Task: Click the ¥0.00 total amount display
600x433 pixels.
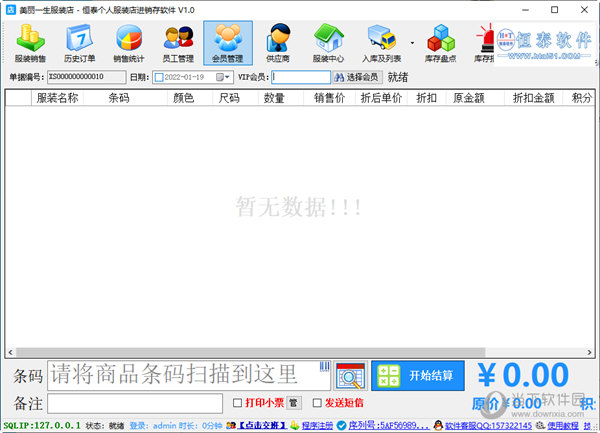Action: click(523, 375)
